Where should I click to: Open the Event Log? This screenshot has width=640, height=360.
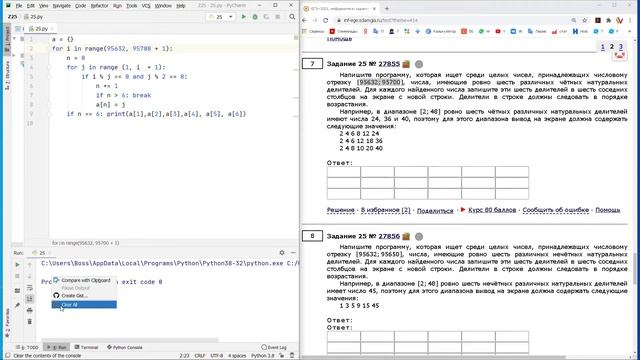click(x=274, y=347)
